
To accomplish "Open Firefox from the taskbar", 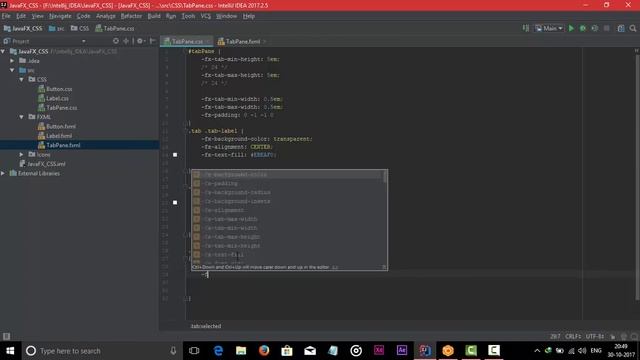I will point(264,351).
